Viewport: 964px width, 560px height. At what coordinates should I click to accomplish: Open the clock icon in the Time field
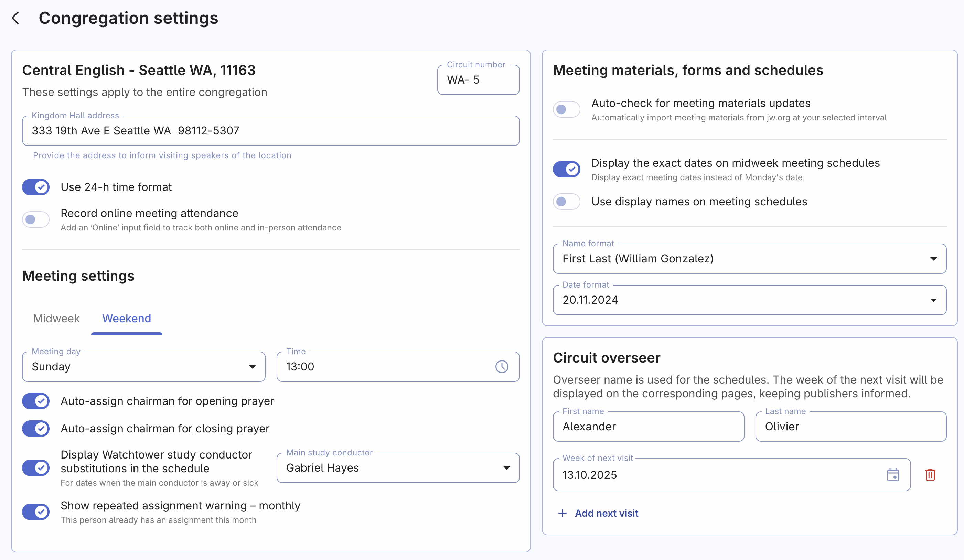coord(502,366)
